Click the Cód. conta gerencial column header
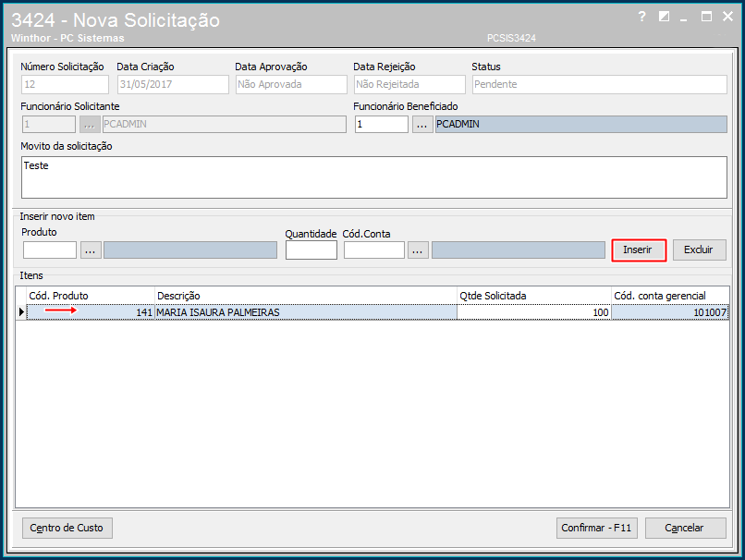 click(670, 296)
